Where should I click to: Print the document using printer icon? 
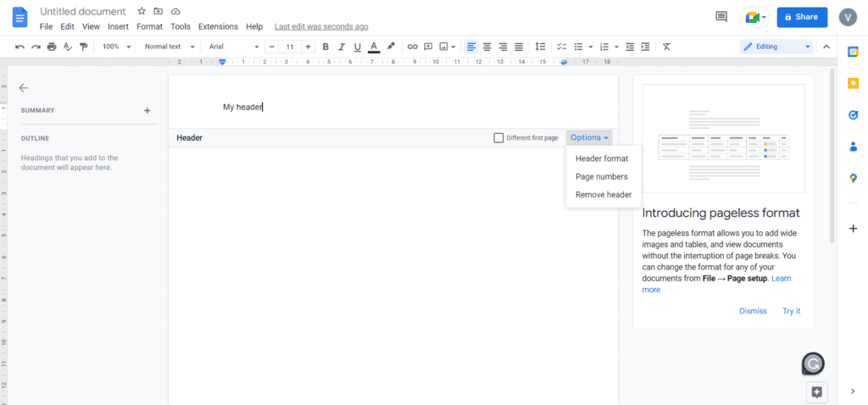(x=52, y=47)
